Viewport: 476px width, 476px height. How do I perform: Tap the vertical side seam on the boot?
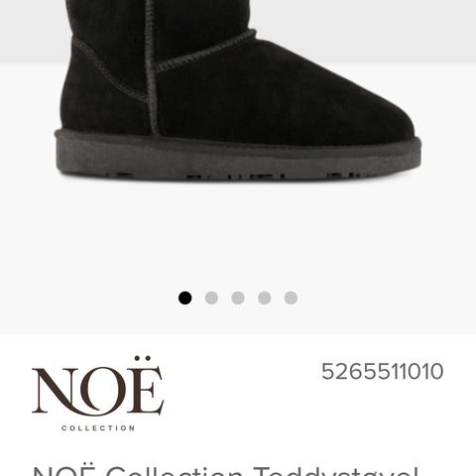coord(151,66)
